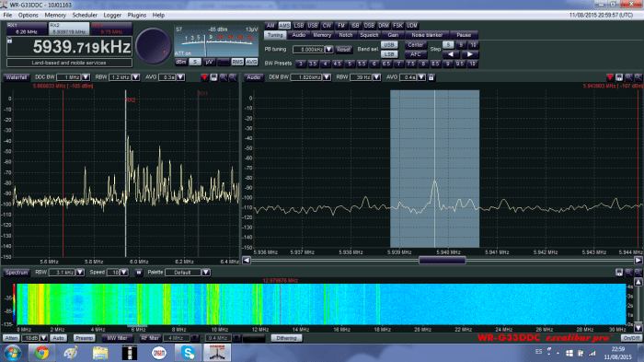Switch to the Squelch tab
This screenshot has width=644, height=362.
[x=369, y=35]
